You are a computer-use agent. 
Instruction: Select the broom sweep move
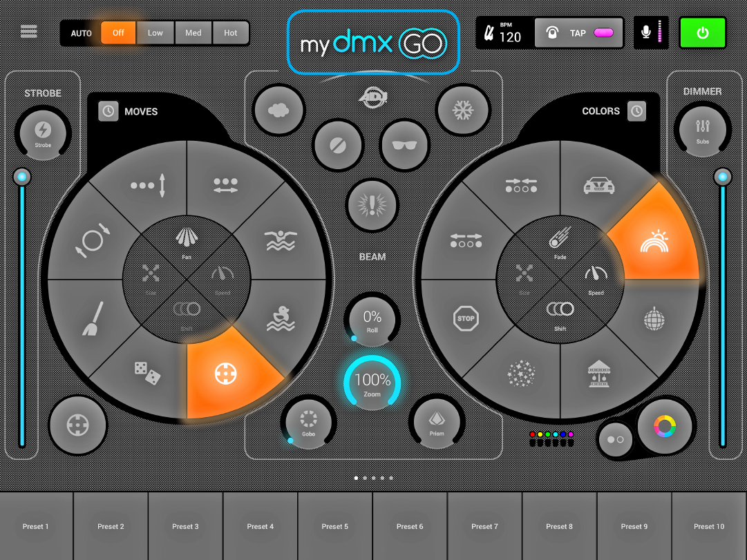pyautogui.click(x=93, y=319)
